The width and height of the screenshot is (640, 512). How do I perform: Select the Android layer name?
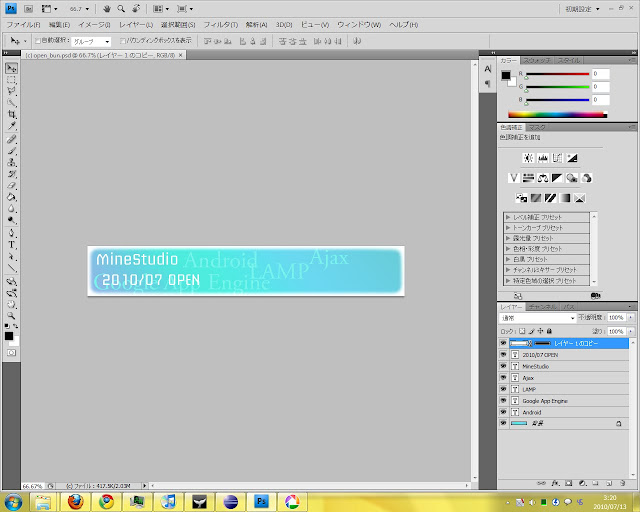pos(532,412)
